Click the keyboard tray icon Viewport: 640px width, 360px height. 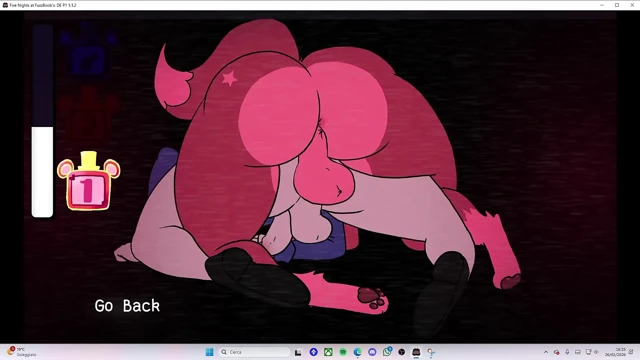[x=578, y=352]
